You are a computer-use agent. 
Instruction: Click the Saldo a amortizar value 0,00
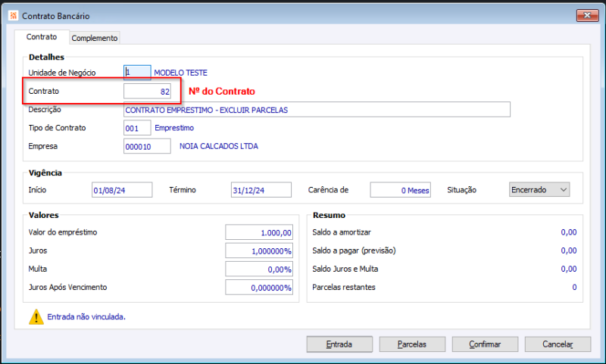point(569,232)
